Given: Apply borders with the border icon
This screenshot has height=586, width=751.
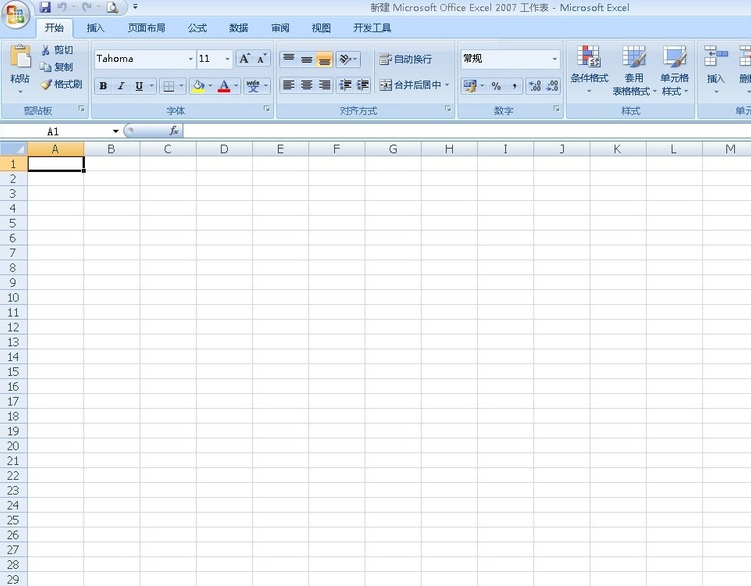Looking at the screenshot, I should point(169,86).
